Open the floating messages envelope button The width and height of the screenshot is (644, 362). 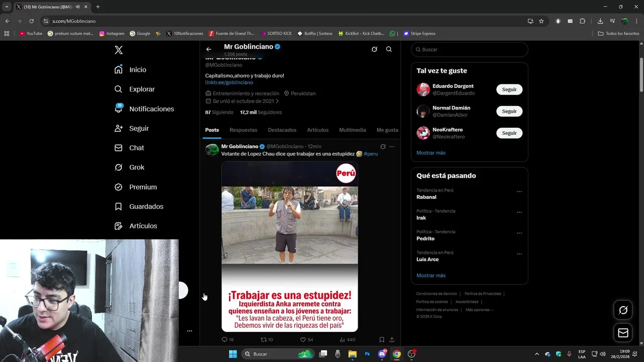(623, 333)
